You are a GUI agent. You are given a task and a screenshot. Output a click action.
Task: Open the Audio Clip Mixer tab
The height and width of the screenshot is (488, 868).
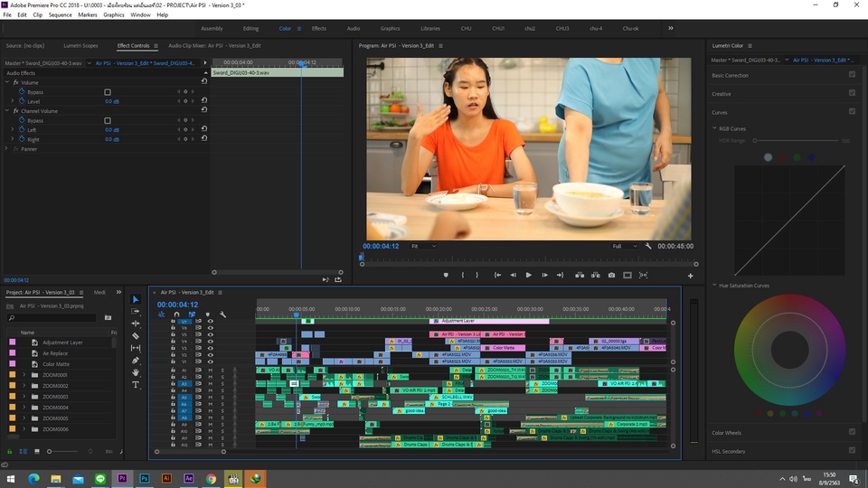click(214, 46)
